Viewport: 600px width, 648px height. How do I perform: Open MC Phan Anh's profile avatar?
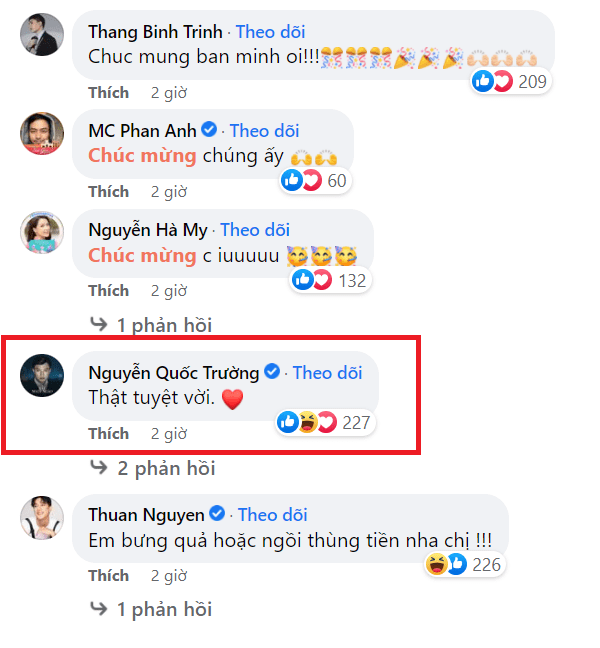[x=42, y=133]
